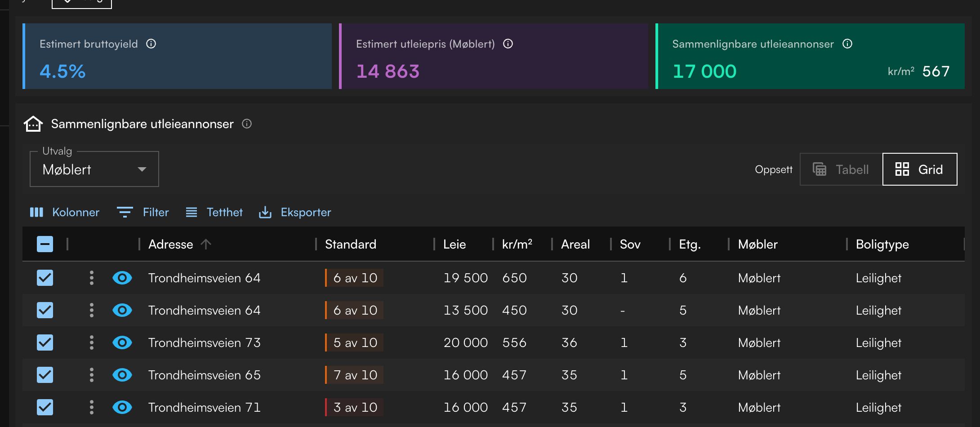Click the Eksporter button
980x427 pixels.
point(295,212)
